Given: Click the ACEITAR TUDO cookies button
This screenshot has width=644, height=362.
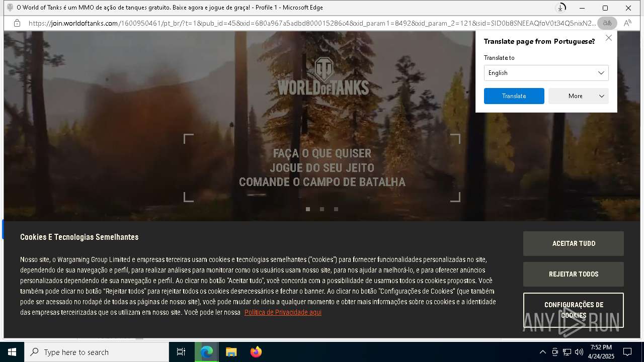Looking at the screenshot, I should [x=574, y=243].
